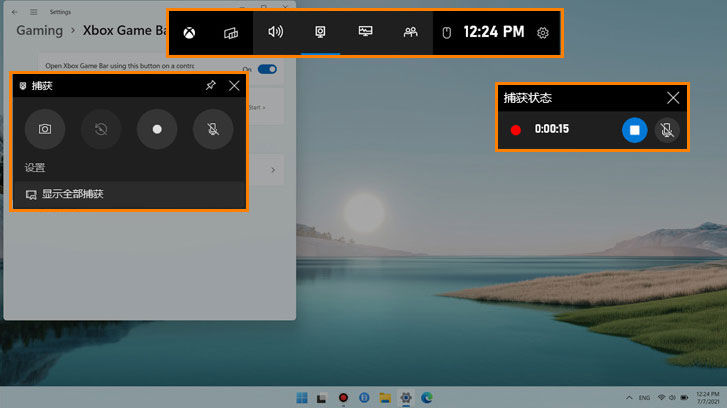Image resolution: width=727 pixels, height=408 pixels.
Task: Toggle microphone in capture widget
Action: click(213, 129)
